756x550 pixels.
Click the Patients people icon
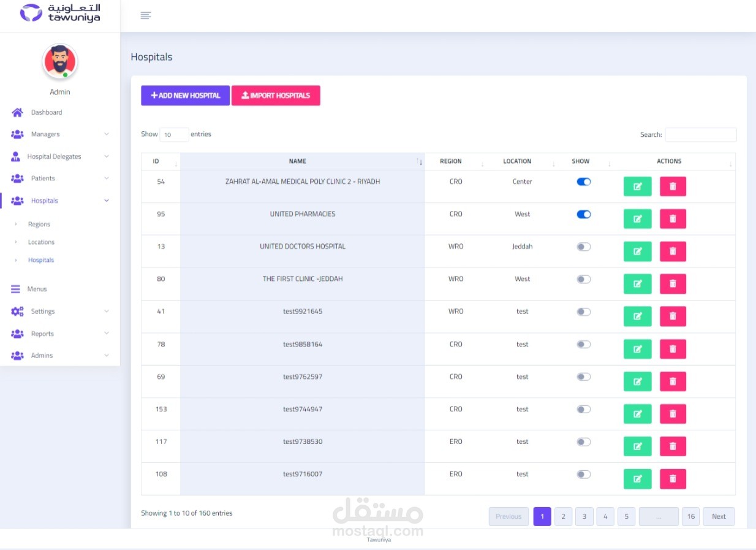point(17,178)
